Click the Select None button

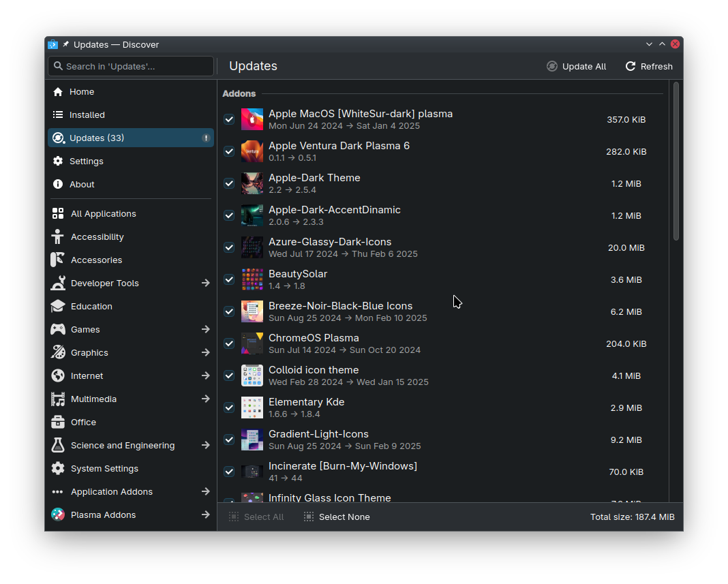coord(337,517)
